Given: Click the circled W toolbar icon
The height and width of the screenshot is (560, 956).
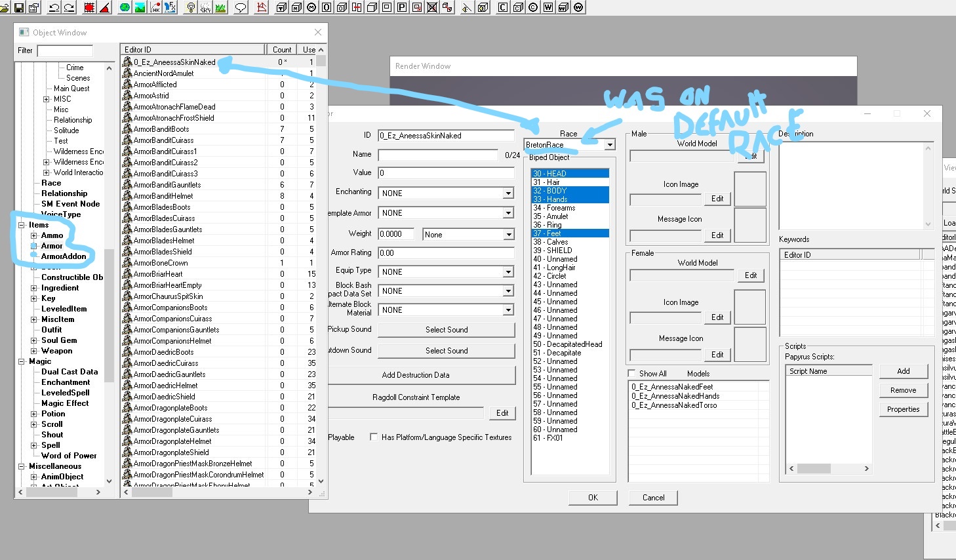Looking at the screenshot, I should point(578,7).
